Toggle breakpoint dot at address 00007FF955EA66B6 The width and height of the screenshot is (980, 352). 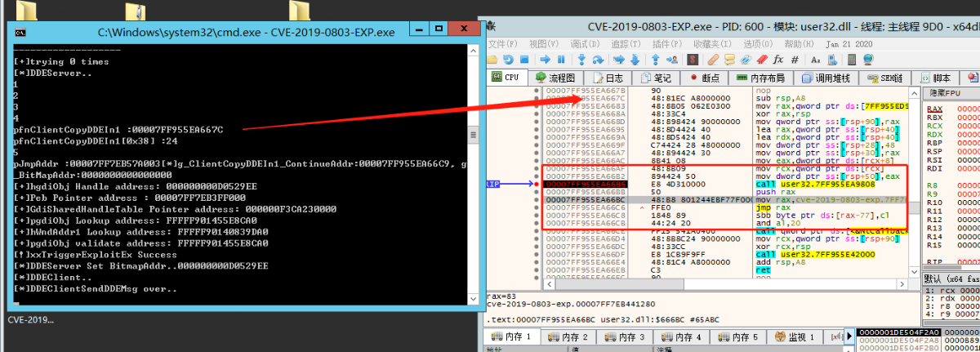point(537,185)
